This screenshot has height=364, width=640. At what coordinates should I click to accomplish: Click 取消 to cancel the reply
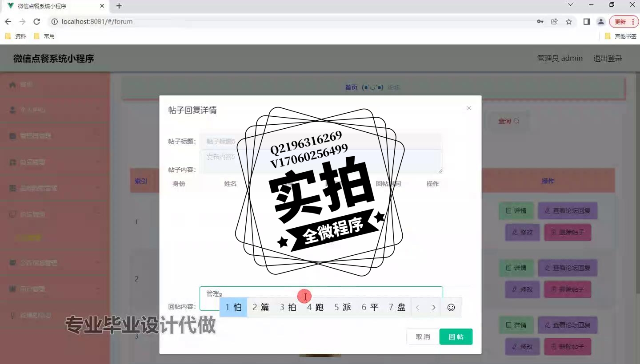423,336
